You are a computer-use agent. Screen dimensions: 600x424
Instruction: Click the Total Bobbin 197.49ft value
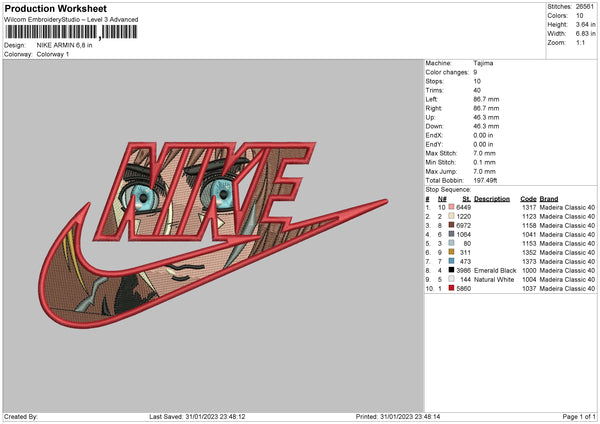(x=485, y=181)
